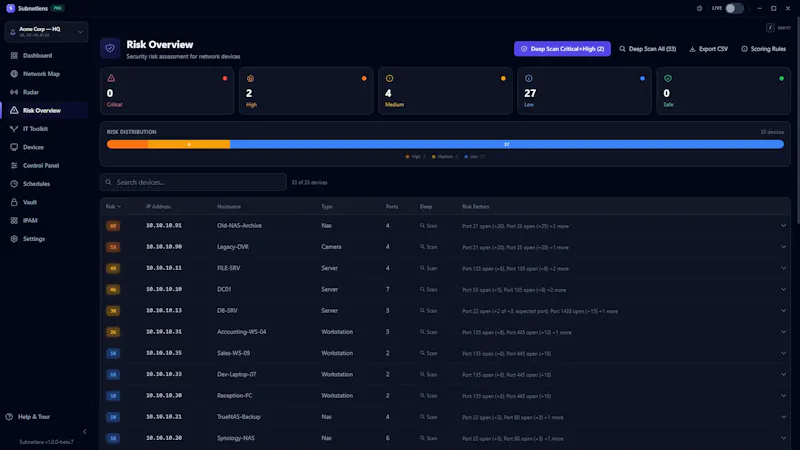
Task: Click the Schedules clock icon
Action: tap(14, 184)
